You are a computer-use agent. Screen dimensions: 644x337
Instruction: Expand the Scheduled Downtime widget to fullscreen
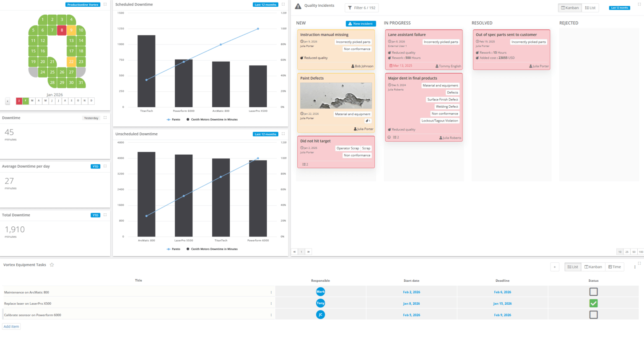pos(283,5)
